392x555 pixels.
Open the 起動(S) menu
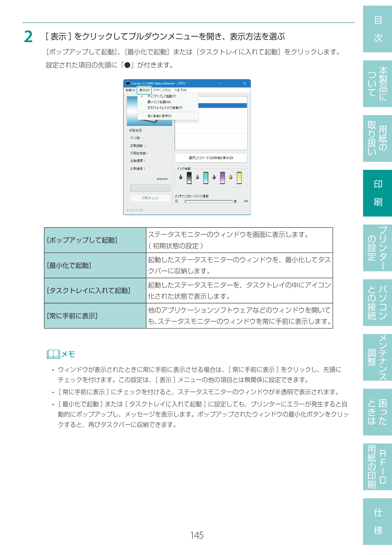[130, 90]
